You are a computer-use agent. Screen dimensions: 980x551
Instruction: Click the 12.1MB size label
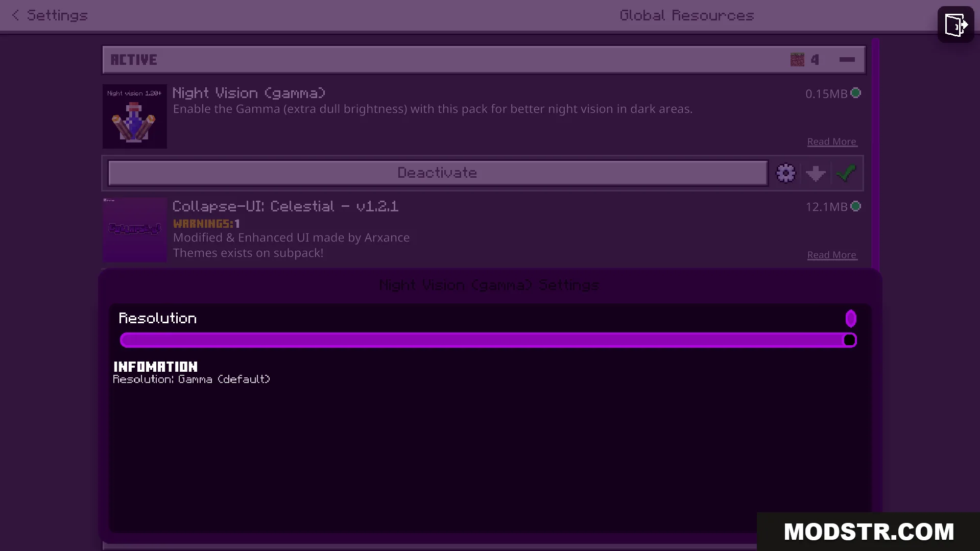click(x=826, y=207)
